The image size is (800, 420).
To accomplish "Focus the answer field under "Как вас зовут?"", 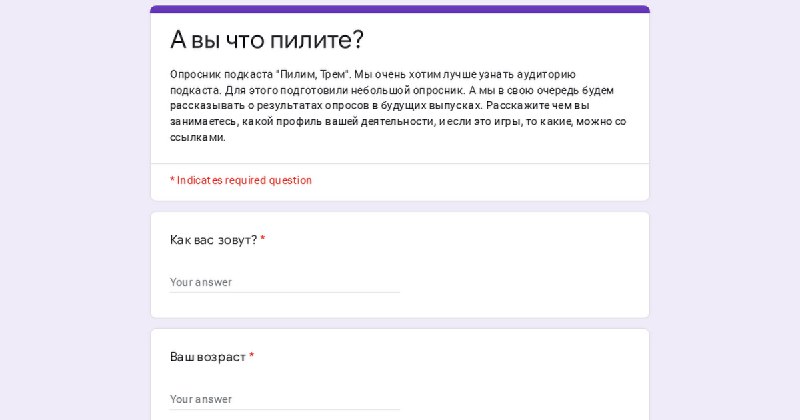I will (285, 282).
